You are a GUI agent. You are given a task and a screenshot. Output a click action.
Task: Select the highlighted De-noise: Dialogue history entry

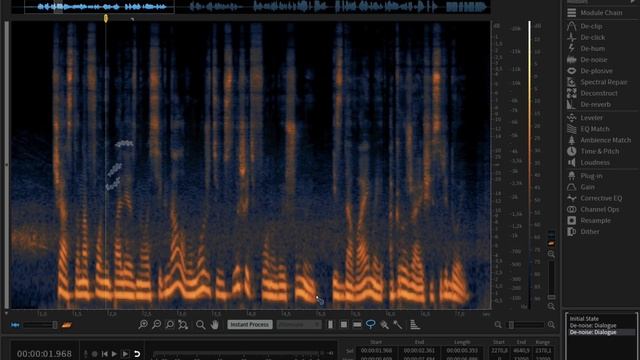(x=601, y=332)
